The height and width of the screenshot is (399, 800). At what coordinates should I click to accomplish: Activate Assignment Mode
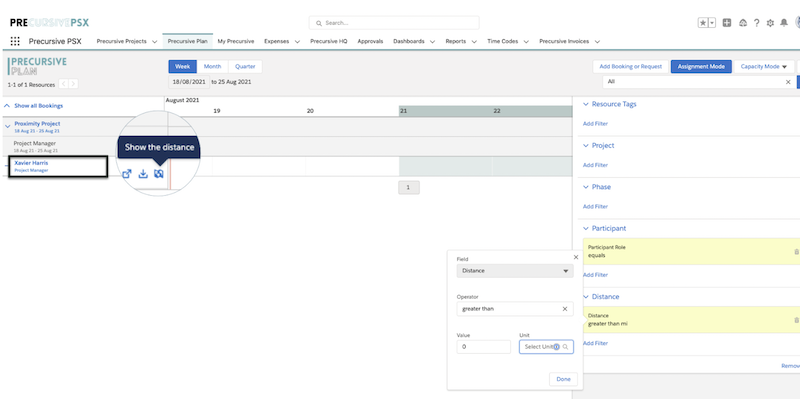[x=701, y=66]
